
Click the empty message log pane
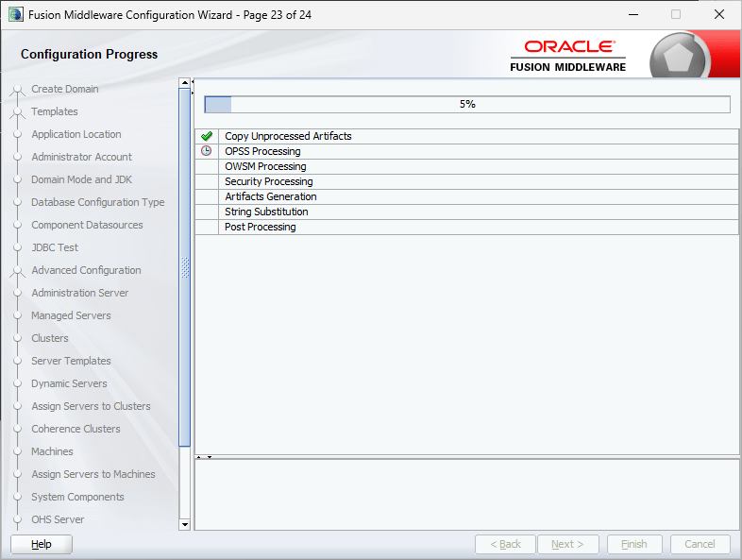(x=466, y=495)
